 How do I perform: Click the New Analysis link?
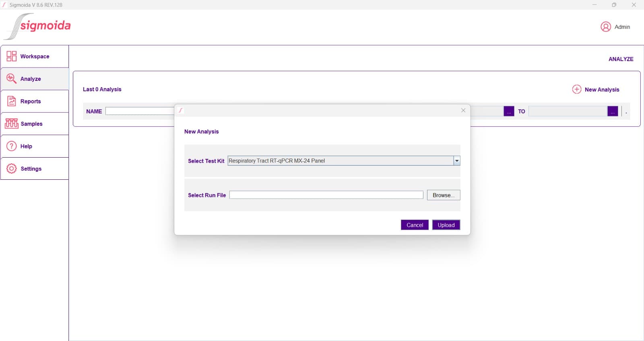coord(602,90)
